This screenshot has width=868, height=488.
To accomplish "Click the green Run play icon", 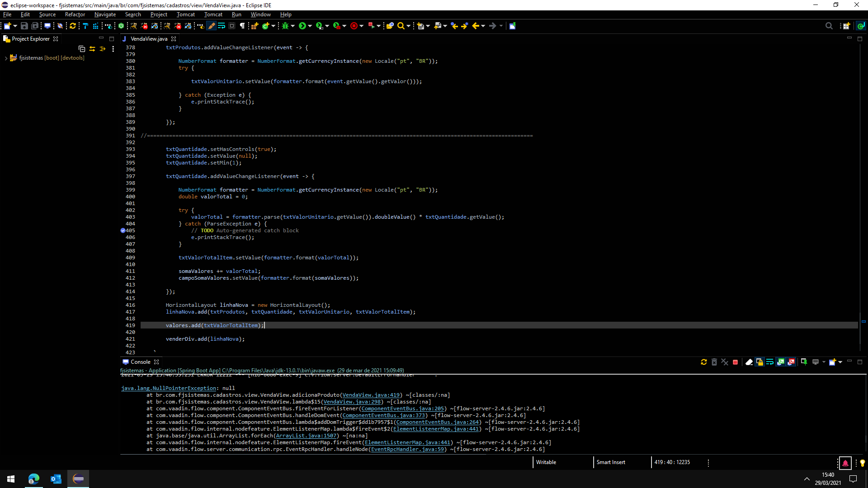I will click(x=302, y=26).
